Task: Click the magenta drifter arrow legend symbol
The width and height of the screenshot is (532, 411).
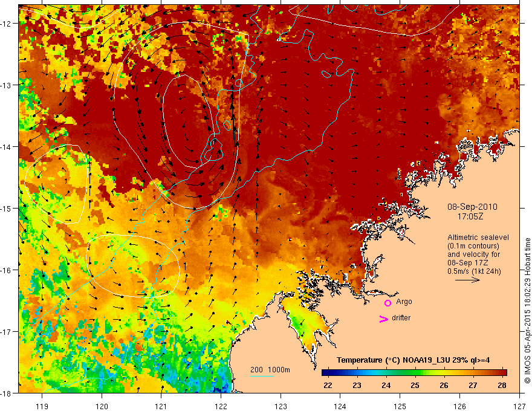Action: click(383, 319)
